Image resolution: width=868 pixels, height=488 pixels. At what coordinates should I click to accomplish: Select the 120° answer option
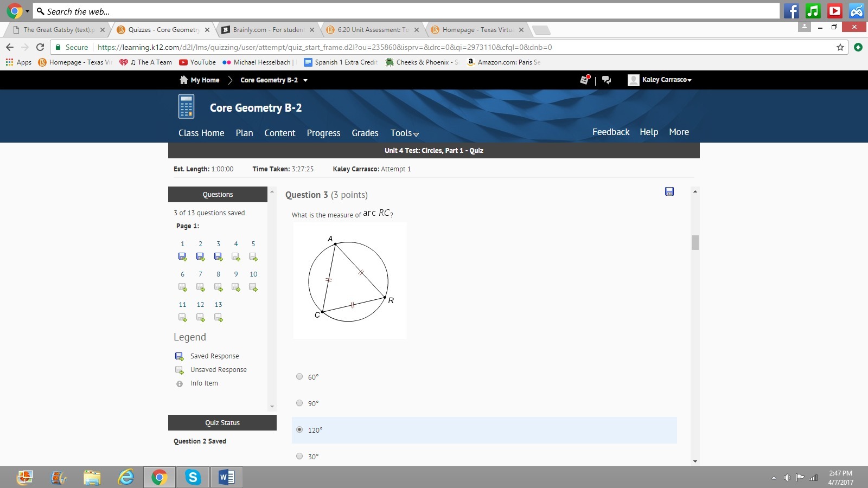coord(299,429)
